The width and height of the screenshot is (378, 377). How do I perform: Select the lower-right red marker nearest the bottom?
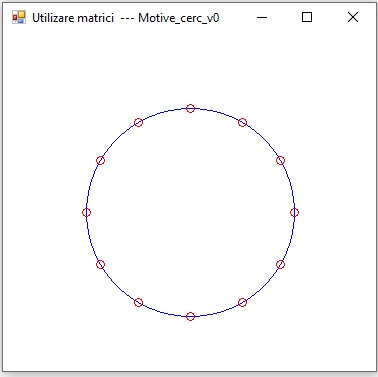click(242, 302)
